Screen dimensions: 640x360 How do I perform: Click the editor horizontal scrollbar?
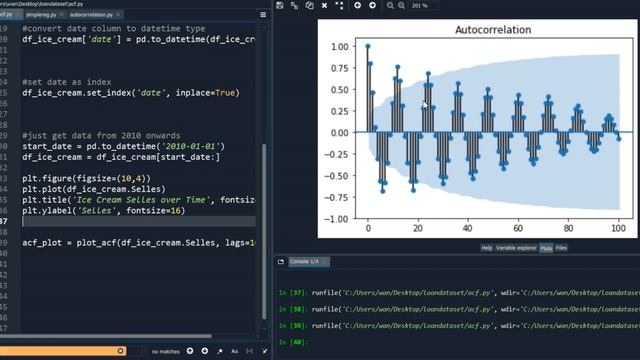(106, 336)
